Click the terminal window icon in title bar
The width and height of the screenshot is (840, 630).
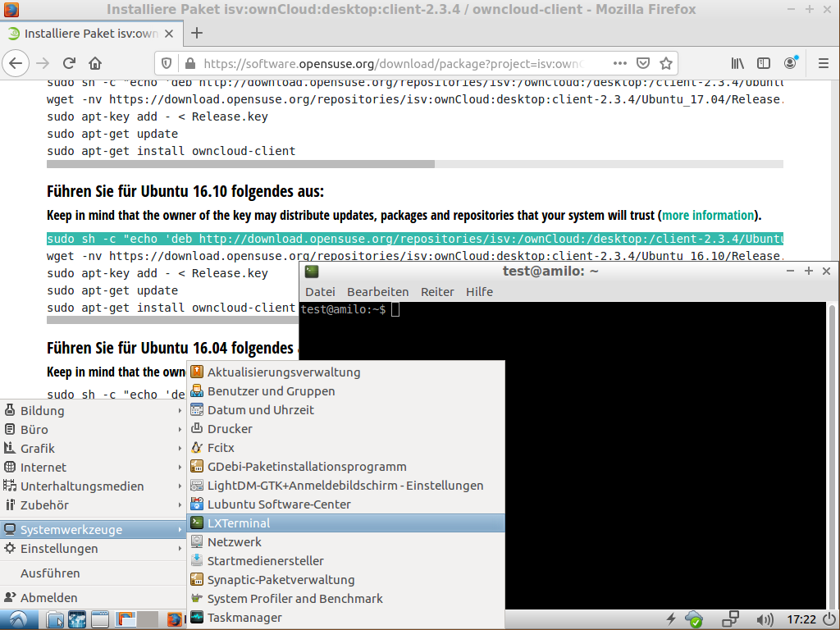(x=312, y=272)
